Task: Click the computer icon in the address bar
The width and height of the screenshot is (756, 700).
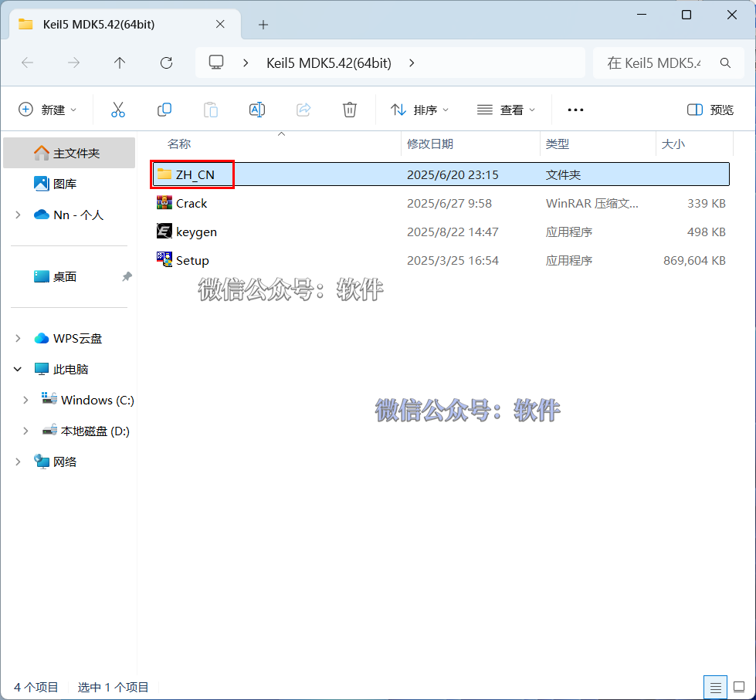Action: 216,63
